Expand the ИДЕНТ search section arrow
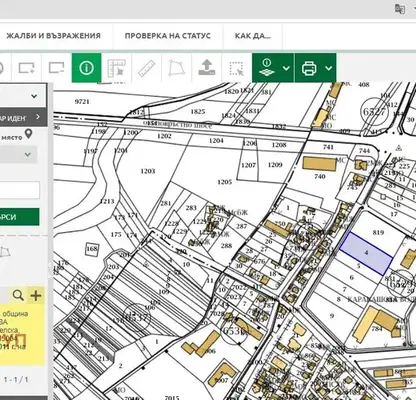This screenshot has width=416, height=400. click(38, 117)
